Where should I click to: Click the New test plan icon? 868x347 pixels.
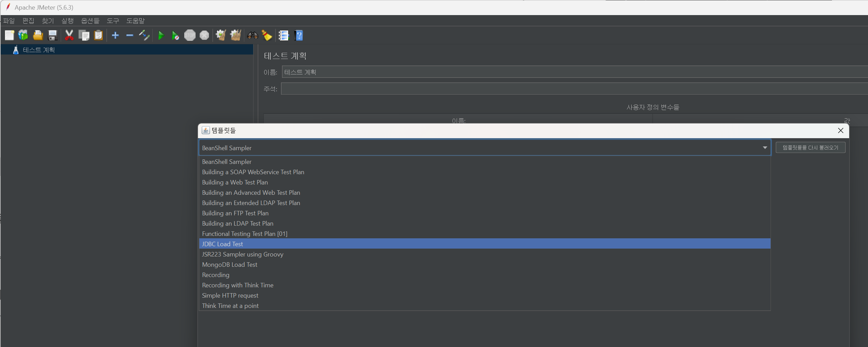click(x=9, y=35)
